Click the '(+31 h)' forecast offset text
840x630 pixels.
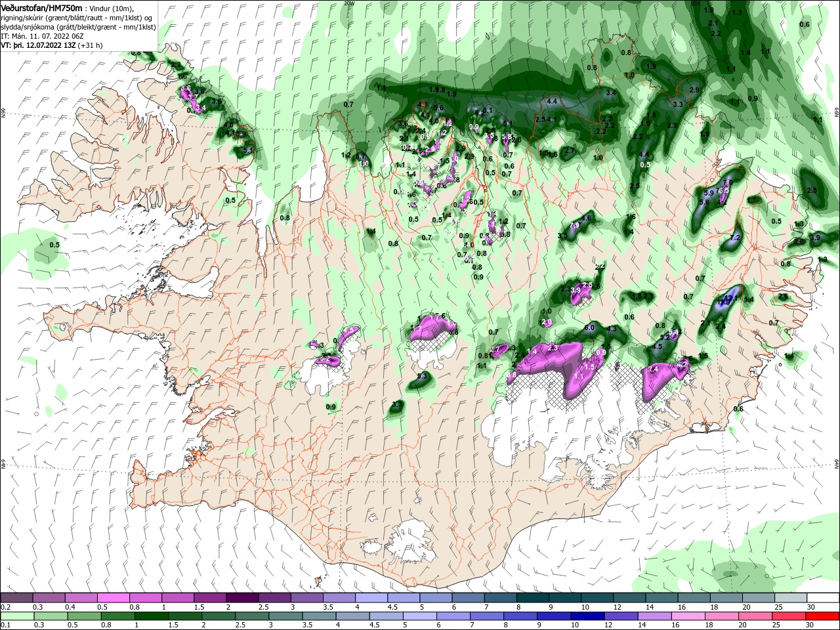coord(90,45)
